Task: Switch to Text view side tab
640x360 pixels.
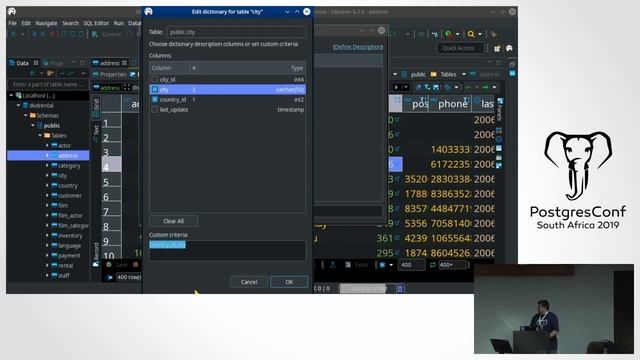Action: click(x=96, y=132)
